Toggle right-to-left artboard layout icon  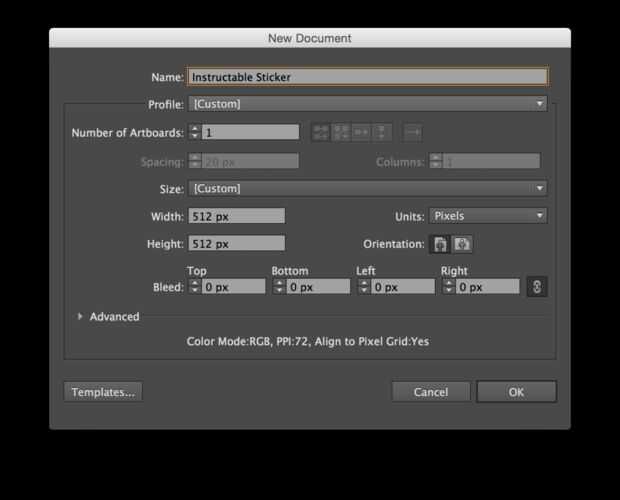tap(412, 132)
